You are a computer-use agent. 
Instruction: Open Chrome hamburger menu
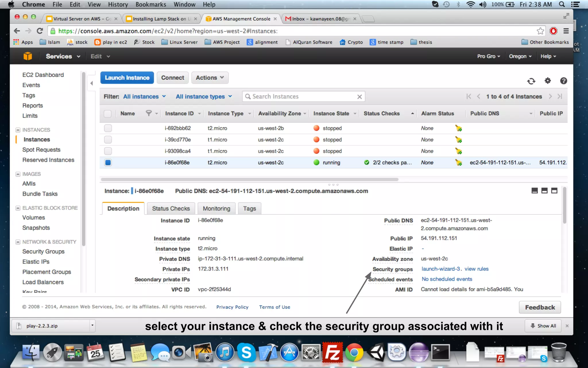[x=566, y=31]
